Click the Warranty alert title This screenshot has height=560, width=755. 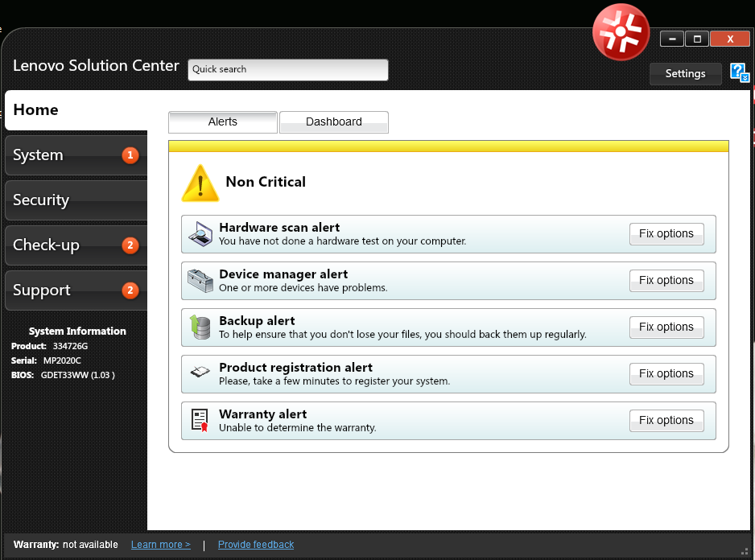(263, 414)
